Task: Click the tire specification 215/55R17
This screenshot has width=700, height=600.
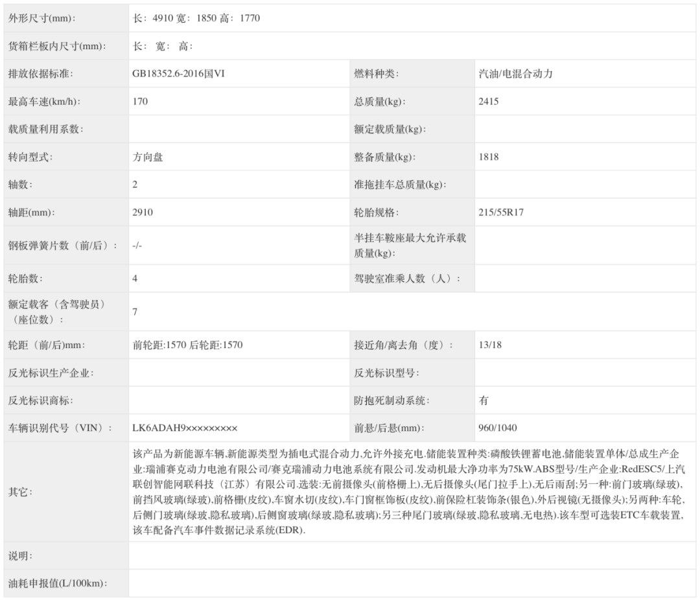Action: tap(501, 213)
